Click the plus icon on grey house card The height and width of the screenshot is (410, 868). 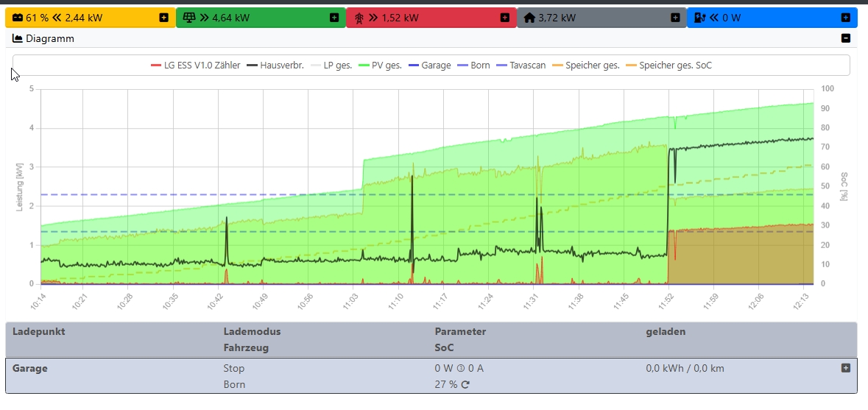[675, 18]
